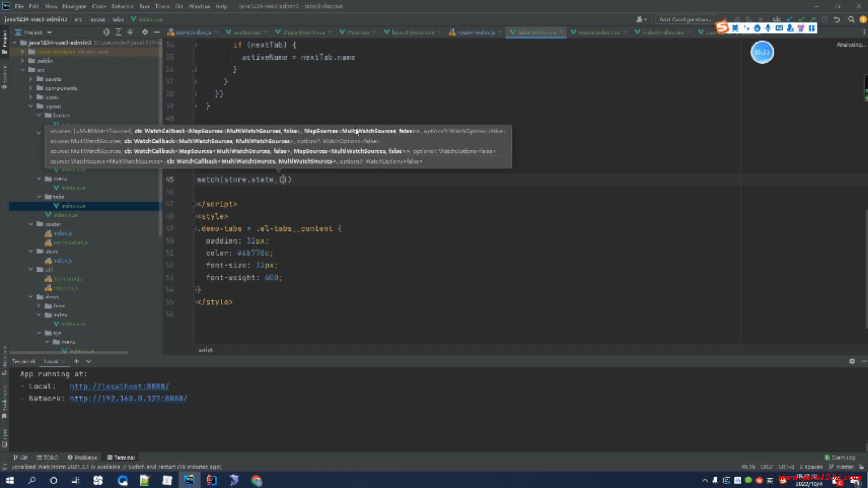Click Sogou keyboard icon
The width and height of the screenshot is (868, 488).
pyautogui.click(x=779, y=28)
